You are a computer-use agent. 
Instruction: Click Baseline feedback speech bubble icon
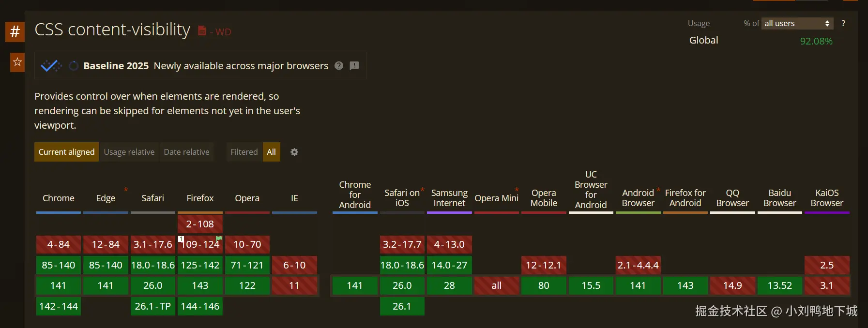(354, 65)
